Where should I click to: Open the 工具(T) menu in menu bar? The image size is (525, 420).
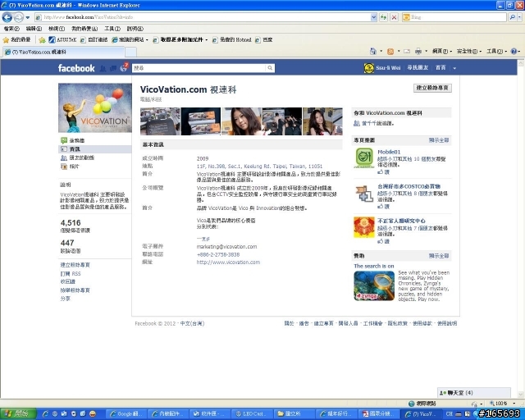coord(112,29)
